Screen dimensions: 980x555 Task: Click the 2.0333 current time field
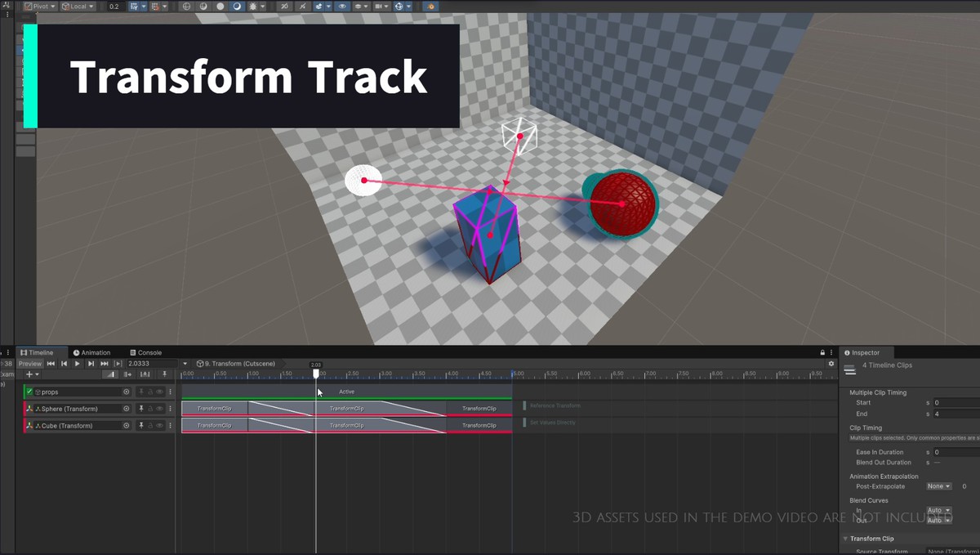point(152,364)
